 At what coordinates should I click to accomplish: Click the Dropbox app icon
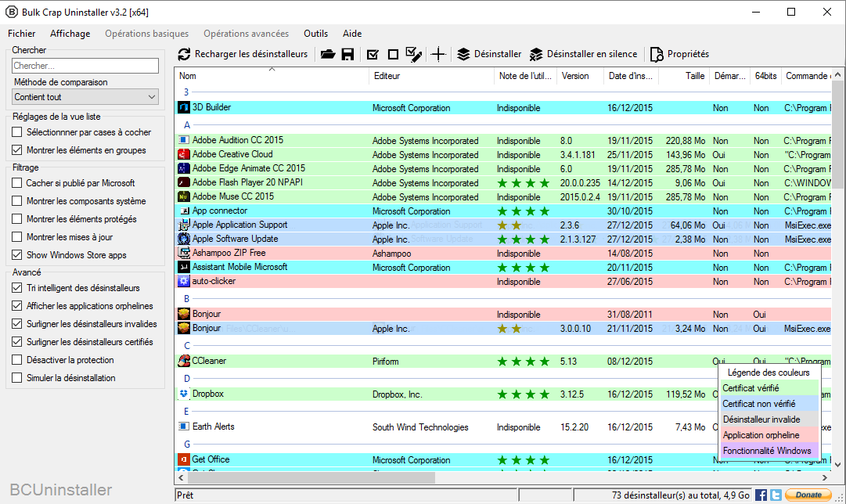(184, 394)
